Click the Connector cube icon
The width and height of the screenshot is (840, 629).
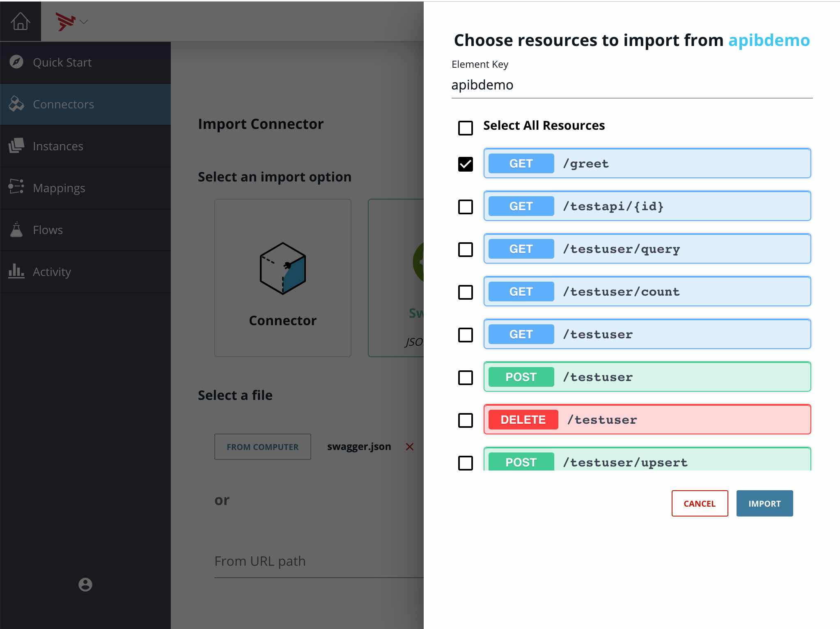(x=283, y=268)
